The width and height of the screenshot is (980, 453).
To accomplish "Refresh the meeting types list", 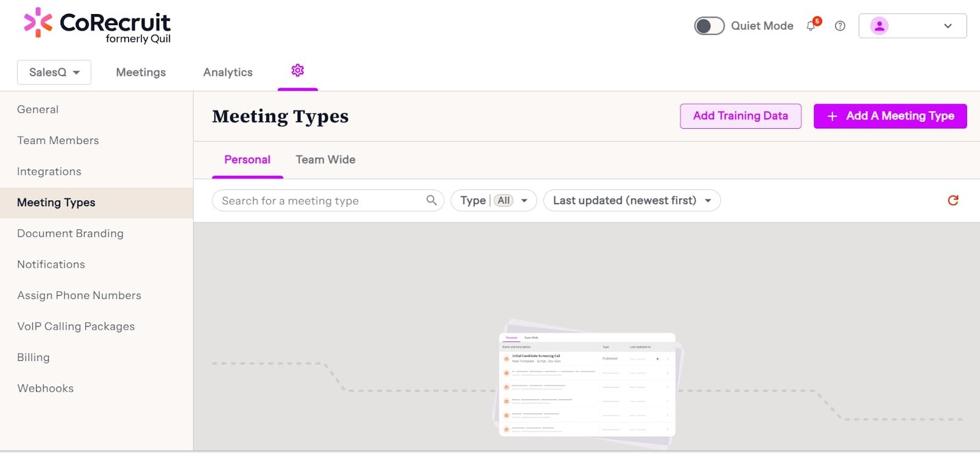I will tap(953, 200).
